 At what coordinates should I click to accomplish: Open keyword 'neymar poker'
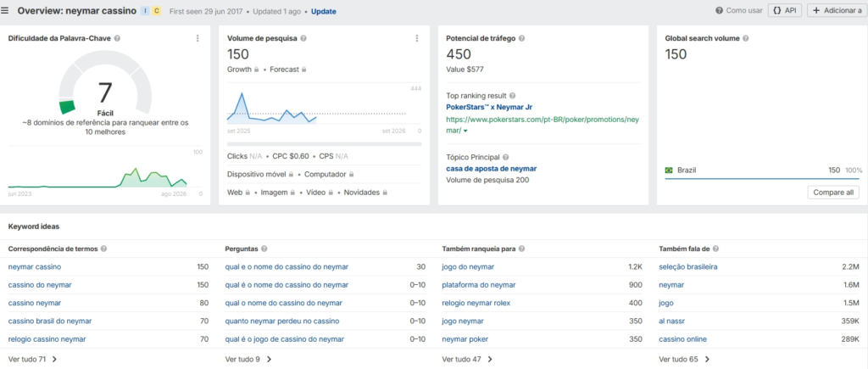coord(465,338)
